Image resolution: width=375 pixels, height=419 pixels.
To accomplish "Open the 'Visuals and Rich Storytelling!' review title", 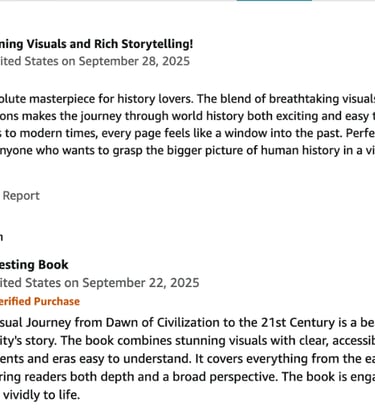I will (x=96, y=44).
